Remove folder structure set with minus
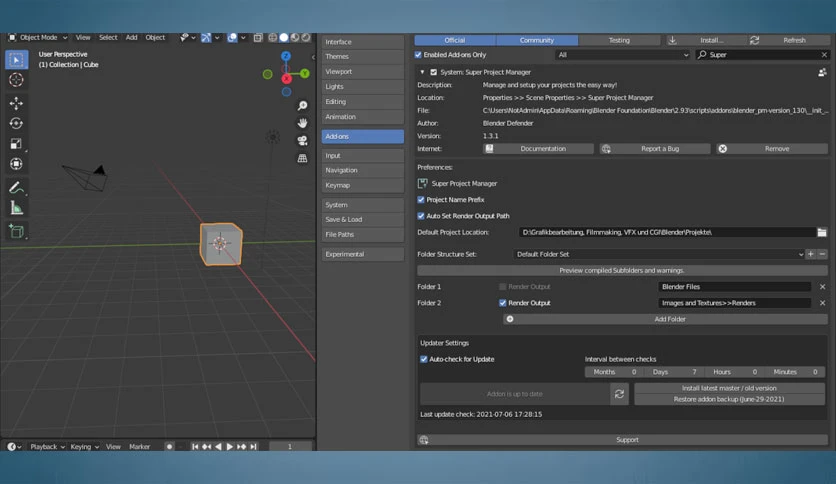The width and height of the screenshot is (836, 484). pyautogui.click(x=822, y=254)
